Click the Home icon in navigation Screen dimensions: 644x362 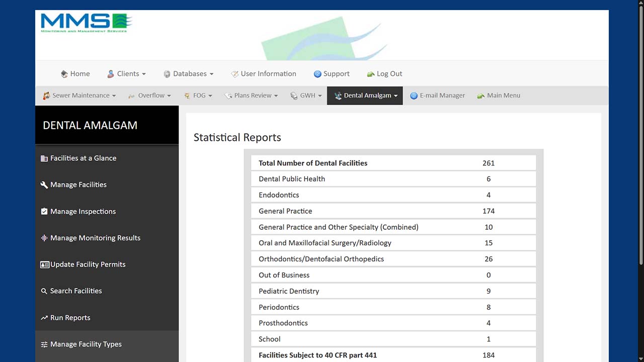[x=64, y=74]
